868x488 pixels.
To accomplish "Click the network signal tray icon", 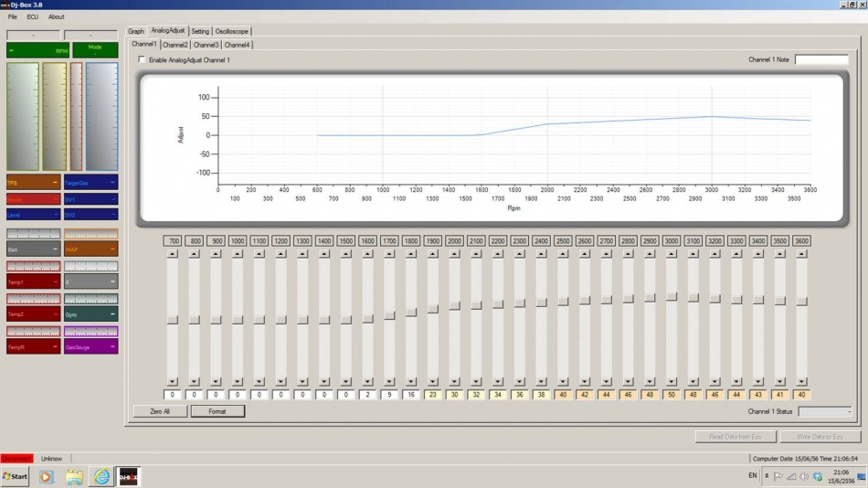I will coord(791,476).
